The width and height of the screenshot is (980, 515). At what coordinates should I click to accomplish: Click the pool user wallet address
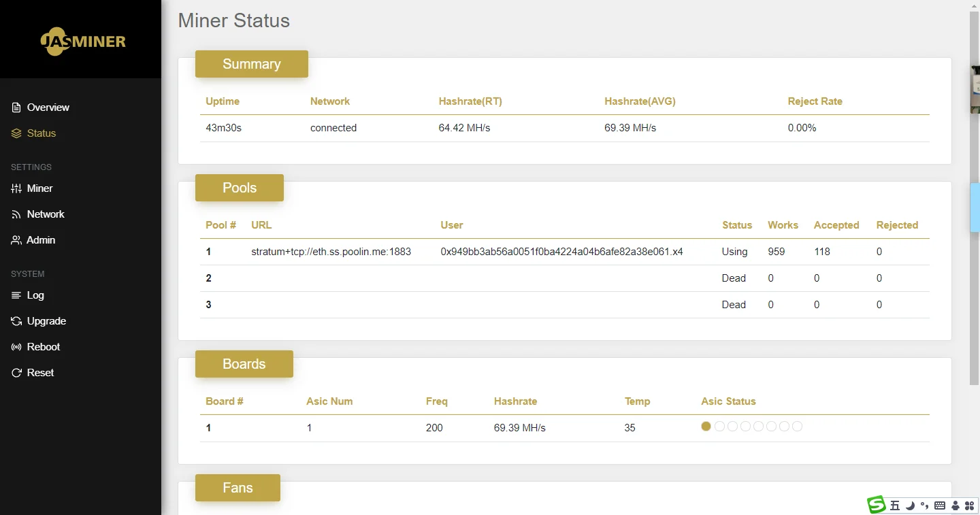coord(561,252)
